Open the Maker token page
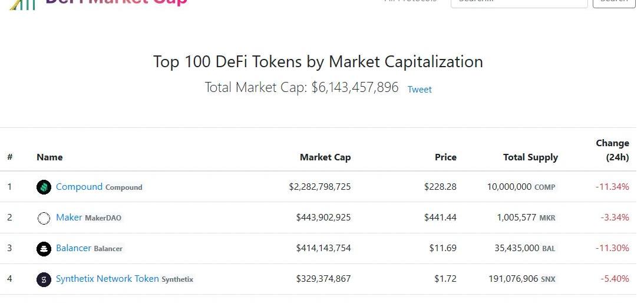This screenshot has height=303, width=644. click(x=69, y=218)
